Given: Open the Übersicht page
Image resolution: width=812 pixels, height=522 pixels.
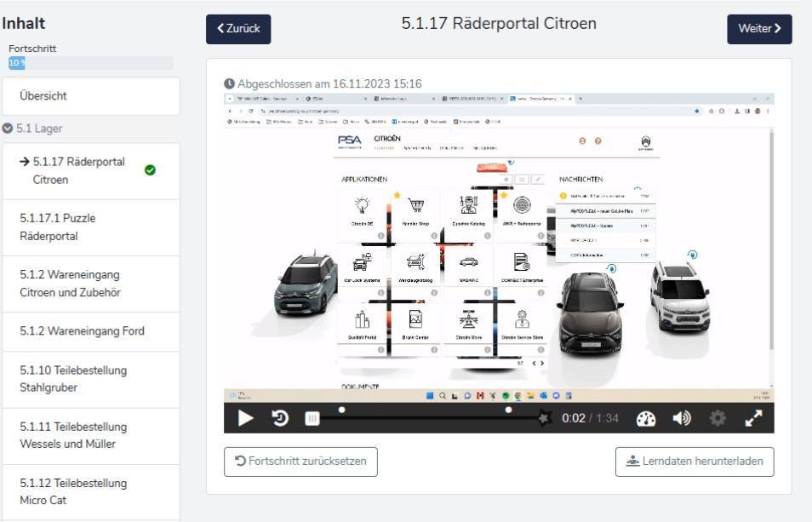Looking at the screenshot, I should click(90, 96).
